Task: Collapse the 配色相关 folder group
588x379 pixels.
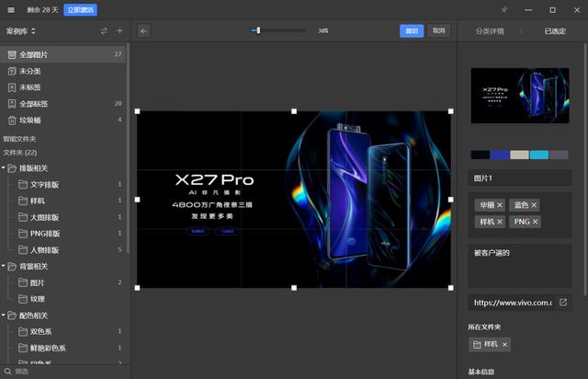Action: point(4,315)
